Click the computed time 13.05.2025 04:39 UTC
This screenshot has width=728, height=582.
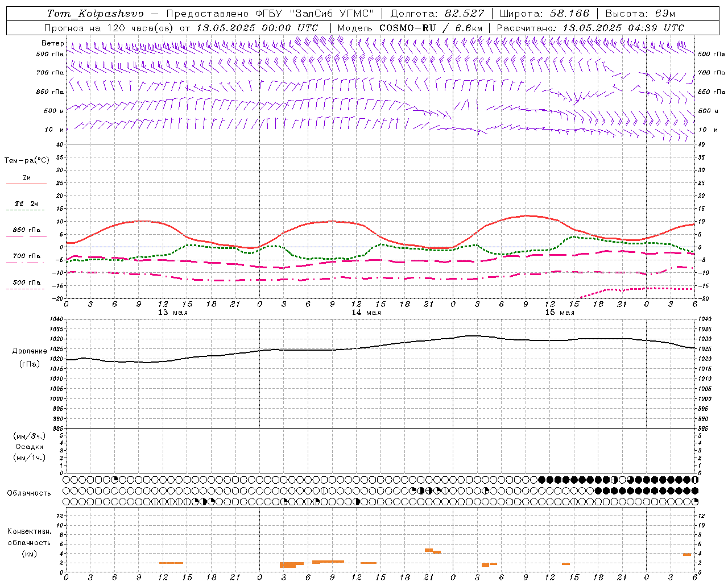623,28
